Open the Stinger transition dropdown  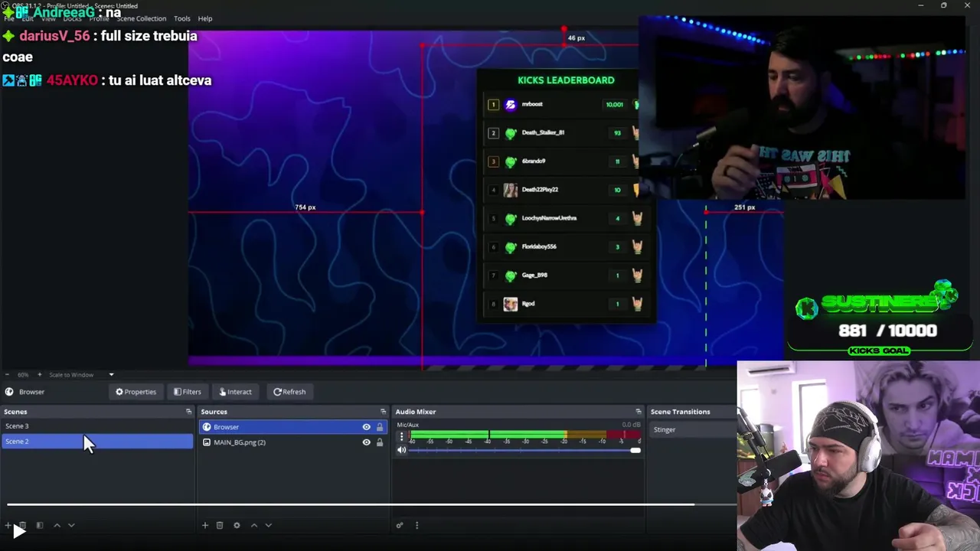(x=692, y=429)
